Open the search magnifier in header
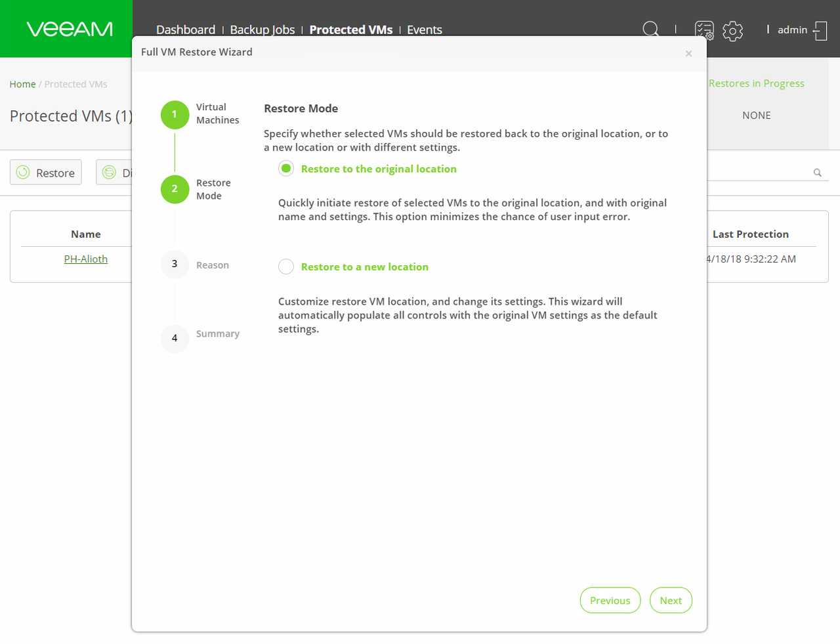The width and height of the screenshot is (840, 644). pos(650,30)
